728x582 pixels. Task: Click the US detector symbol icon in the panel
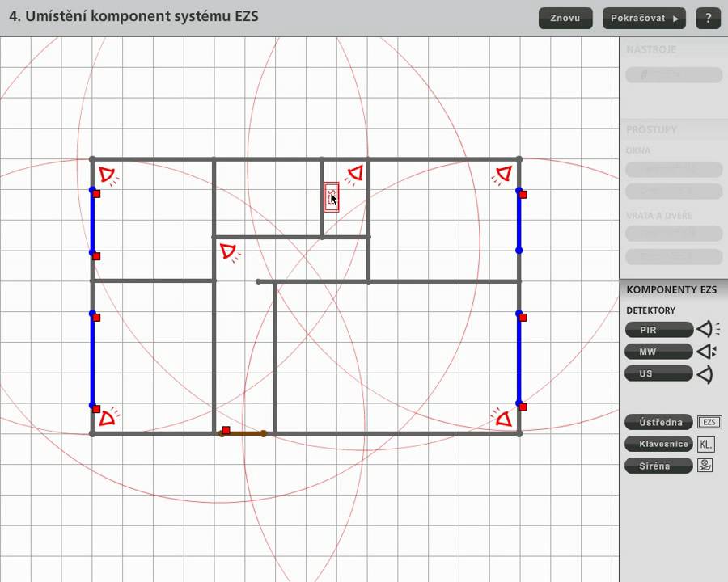(x=705, y=374)
